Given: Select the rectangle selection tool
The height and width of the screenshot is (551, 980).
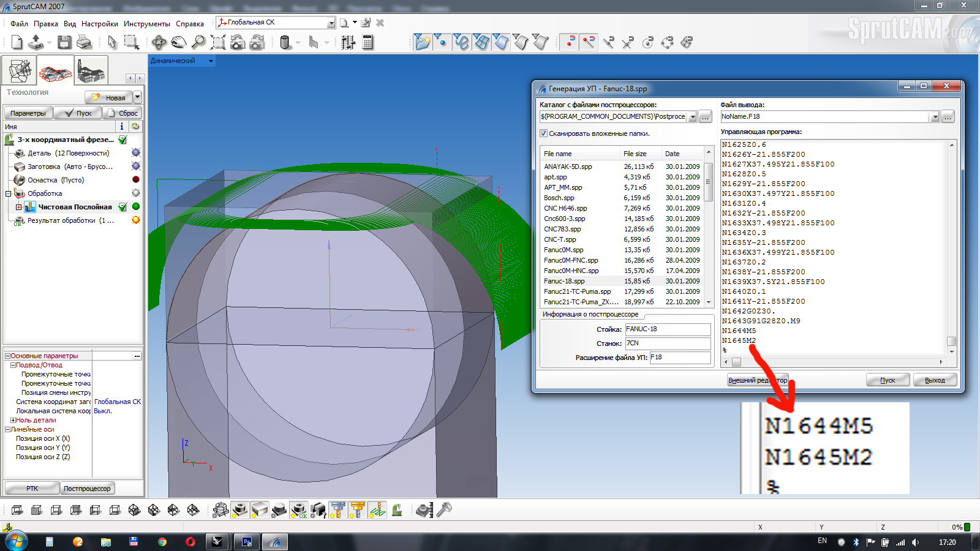Looking at the screenshot, I should tap(131, 42).
